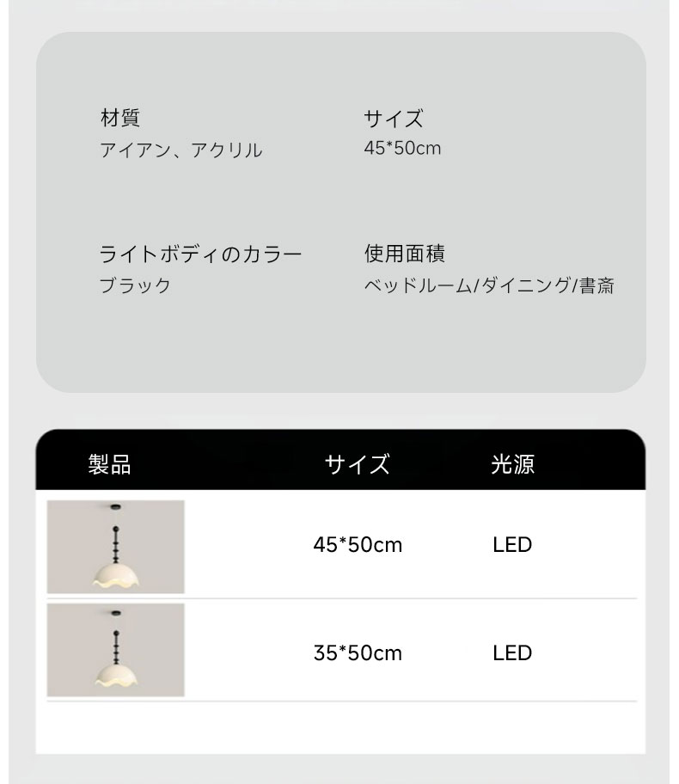This screenshot has height=784, width=679.
Task: Click the ライトボディのカラー label
Action: coord(200,254)
